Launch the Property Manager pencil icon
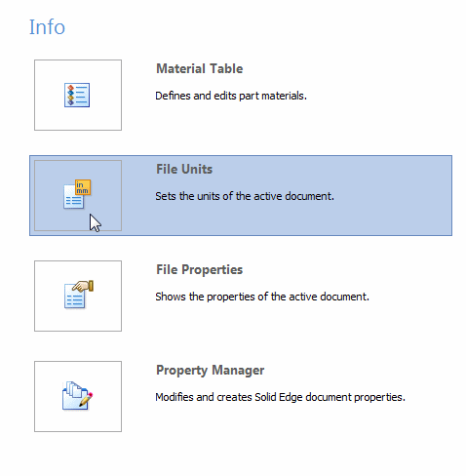This screenshot has width=466, height=476. (x=77, y=395)
